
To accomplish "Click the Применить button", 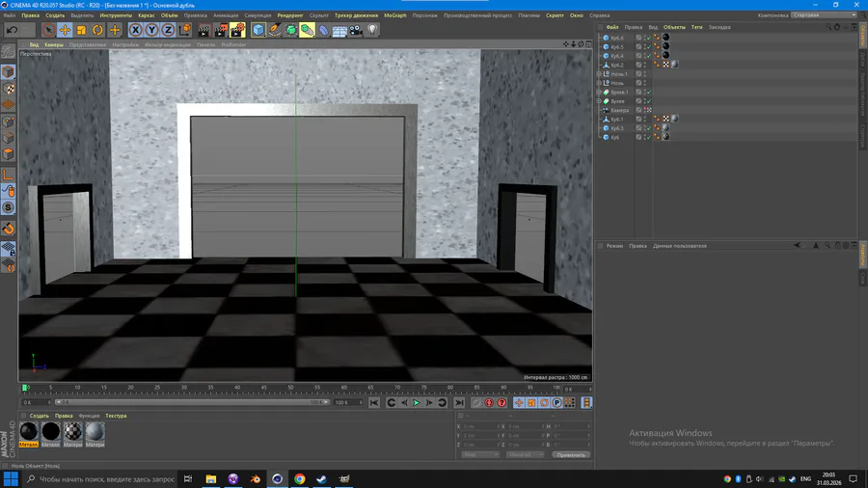I will pos(570,454).
